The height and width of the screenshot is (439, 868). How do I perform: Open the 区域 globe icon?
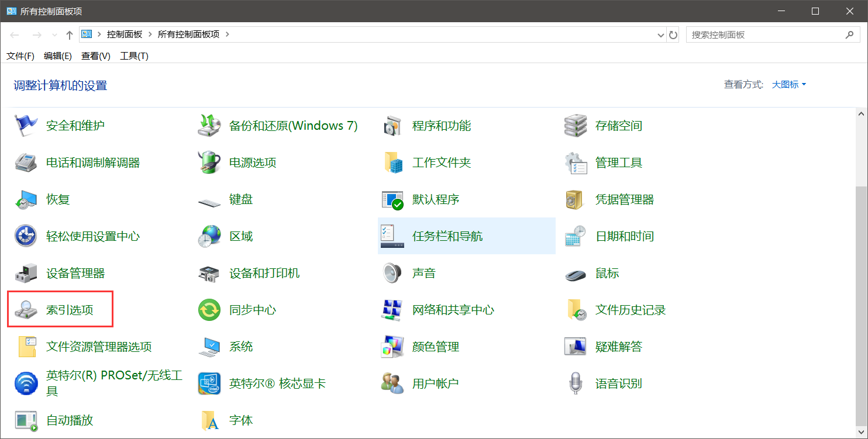point(209,236)
